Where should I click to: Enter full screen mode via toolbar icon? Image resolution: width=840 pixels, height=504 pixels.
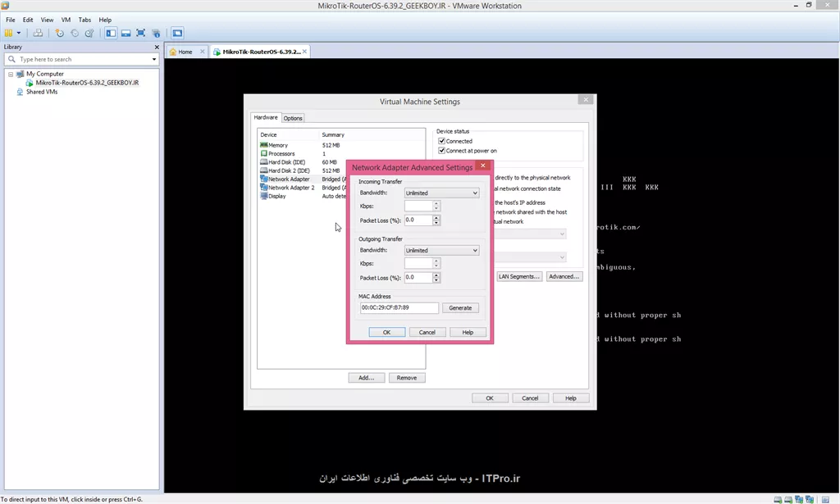(x=140, y=33)
